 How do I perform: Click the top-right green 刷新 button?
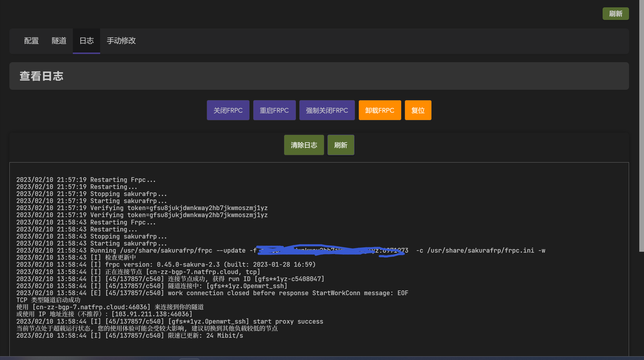point(616,14)
